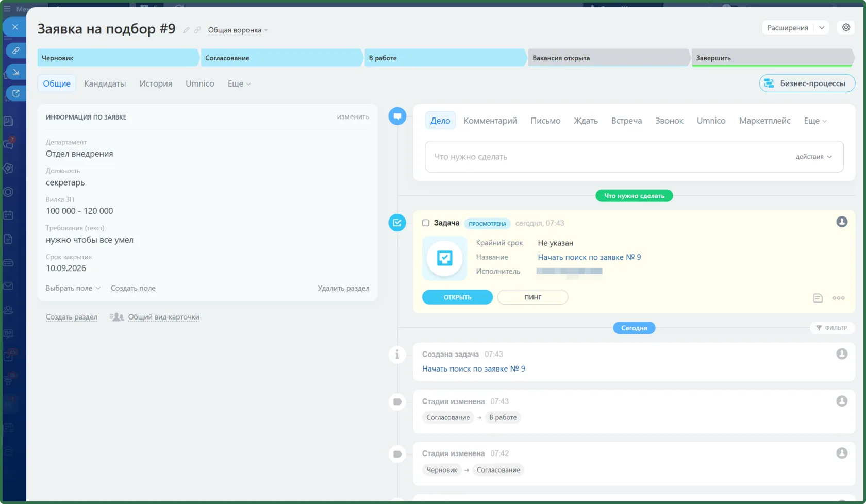Open the ФИЛЬТР timeline filter
The image size is (866, 504).
point(832,328)
